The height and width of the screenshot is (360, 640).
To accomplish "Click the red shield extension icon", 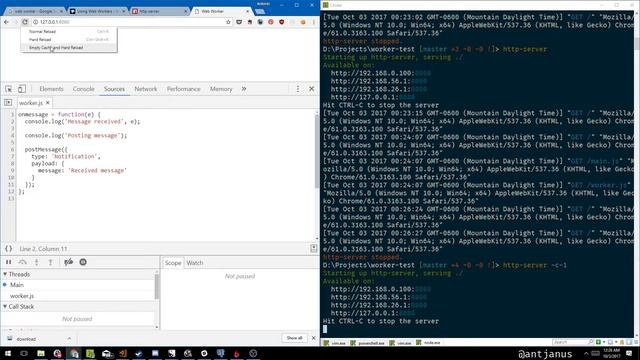I will (x=282, y=22).
